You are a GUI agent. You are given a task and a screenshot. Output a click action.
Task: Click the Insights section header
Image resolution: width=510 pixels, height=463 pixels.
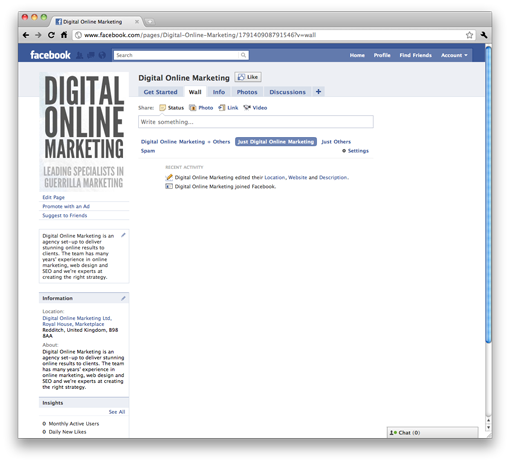(x=84, y=403)
